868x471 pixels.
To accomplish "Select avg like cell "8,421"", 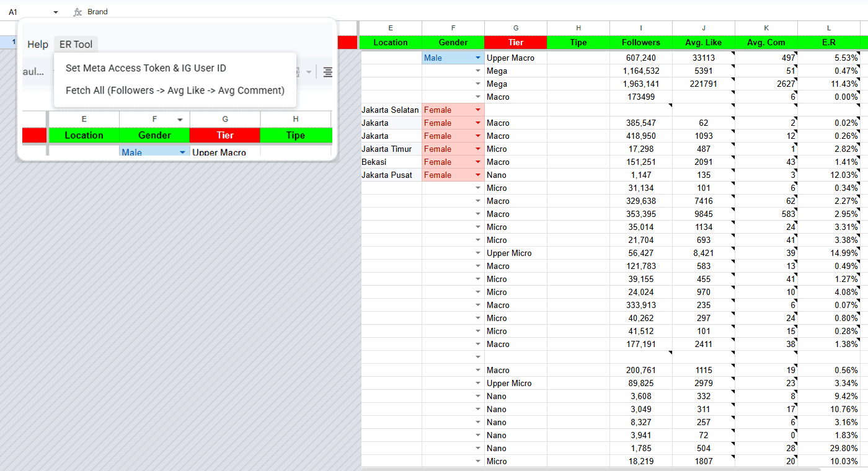I will 704,253.
